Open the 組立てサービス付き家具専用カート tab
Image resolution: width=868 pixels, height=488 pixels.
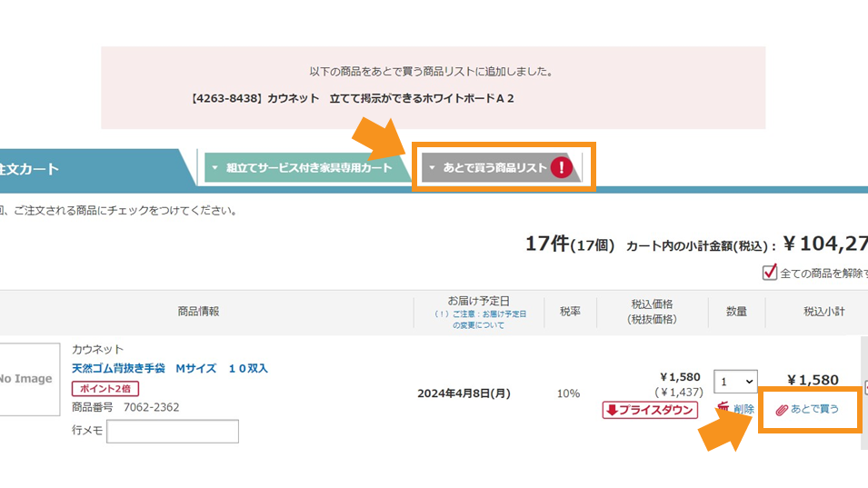pos(308,168)
